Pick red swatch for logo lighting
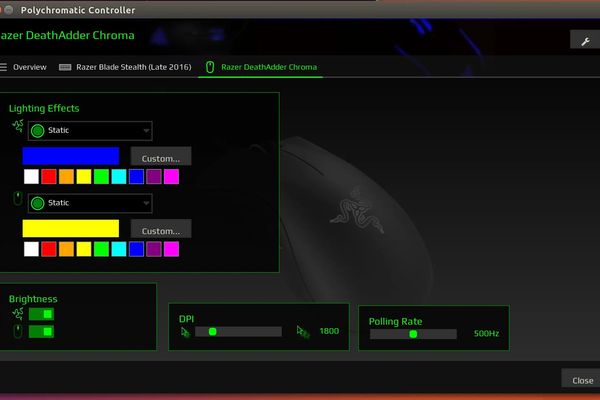The height and width of the screenshot is (400, 600). [x=49, y=177]
